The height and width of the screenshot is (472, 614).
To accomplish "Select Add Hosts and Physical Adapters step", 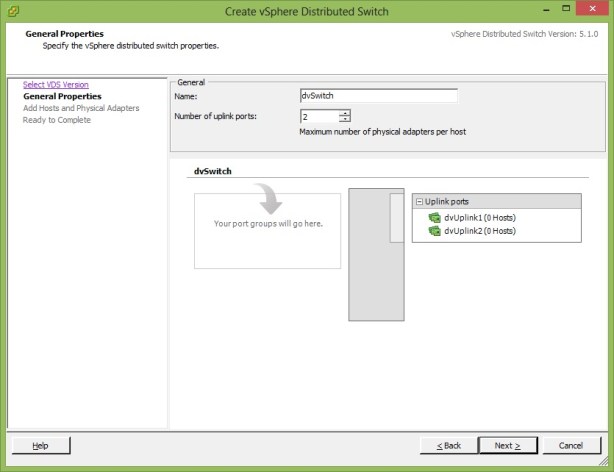I will point(81,108).
